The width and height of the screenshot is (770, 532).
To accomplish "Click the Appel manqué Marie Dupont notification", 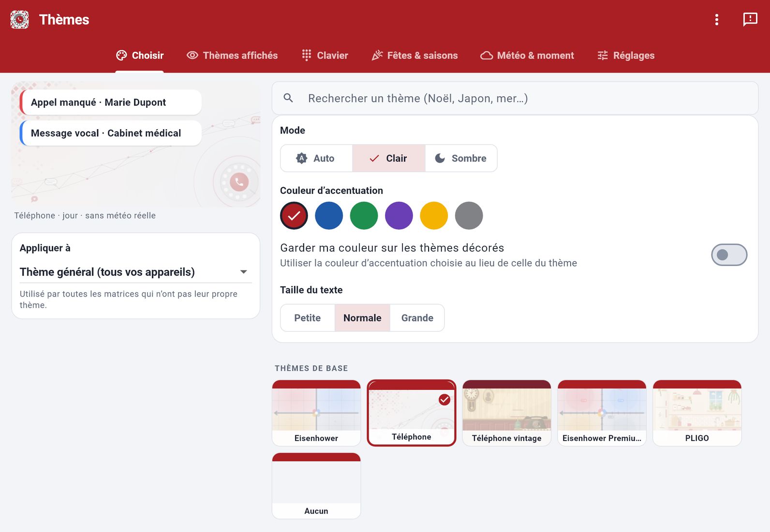I will tap(111, 102).
